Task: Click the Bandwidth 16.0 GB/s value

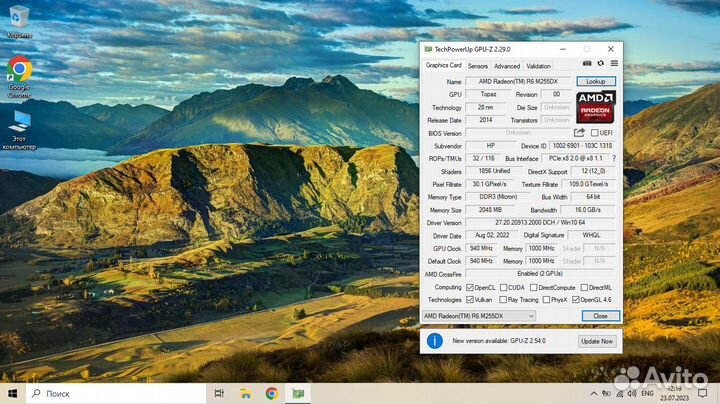Action: (x=588, y=209)
